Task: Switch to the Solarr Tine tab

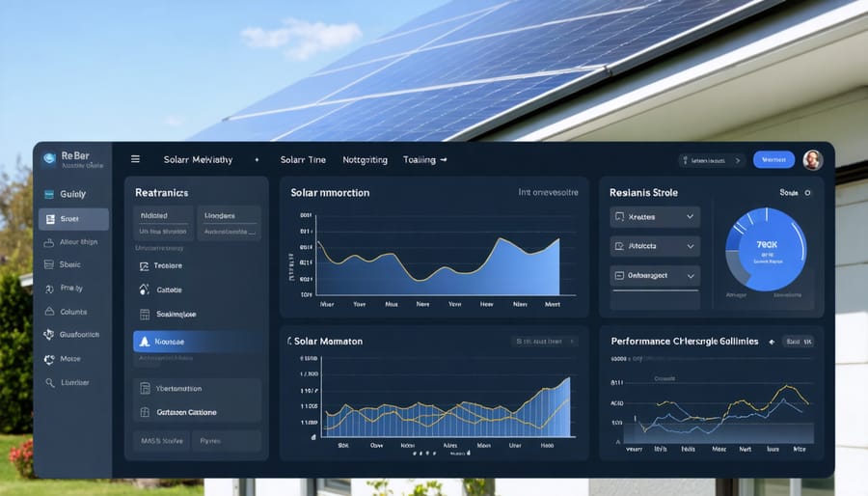Action: [303, 160]
